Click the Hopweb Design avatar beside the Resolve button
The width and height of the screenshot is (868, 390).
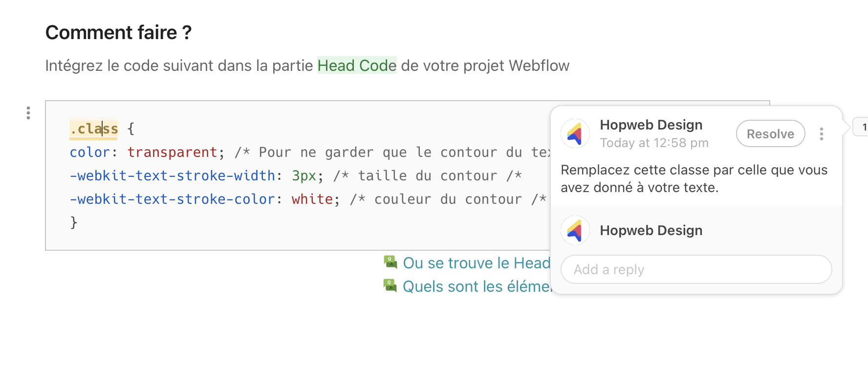click(575, 133)
